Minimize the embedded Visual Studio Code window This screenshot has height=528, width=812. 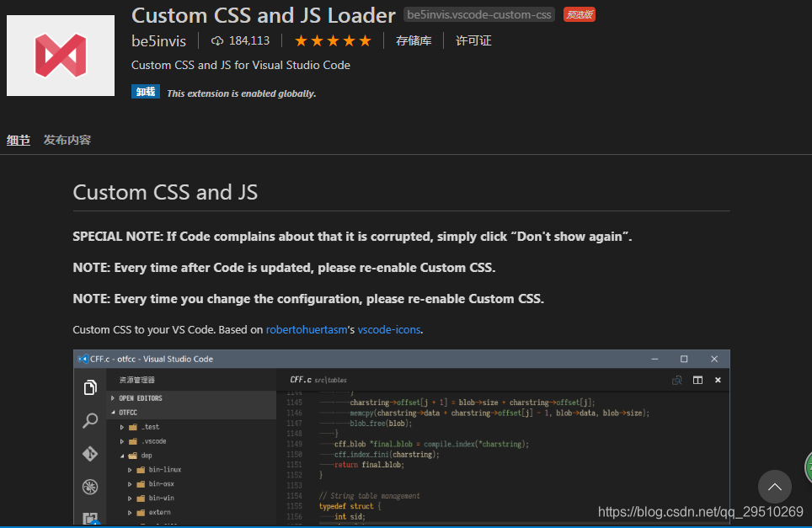654,359
